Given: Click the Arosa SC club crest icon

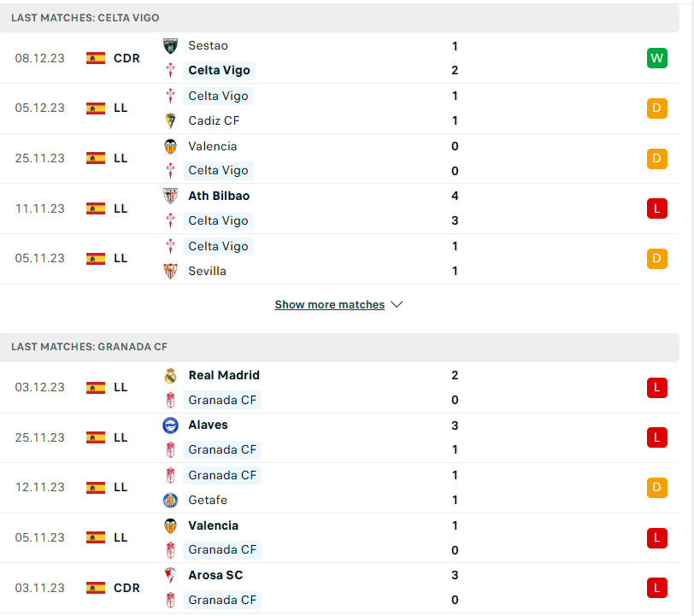Looking at the screenshot, I should [170, 575].
